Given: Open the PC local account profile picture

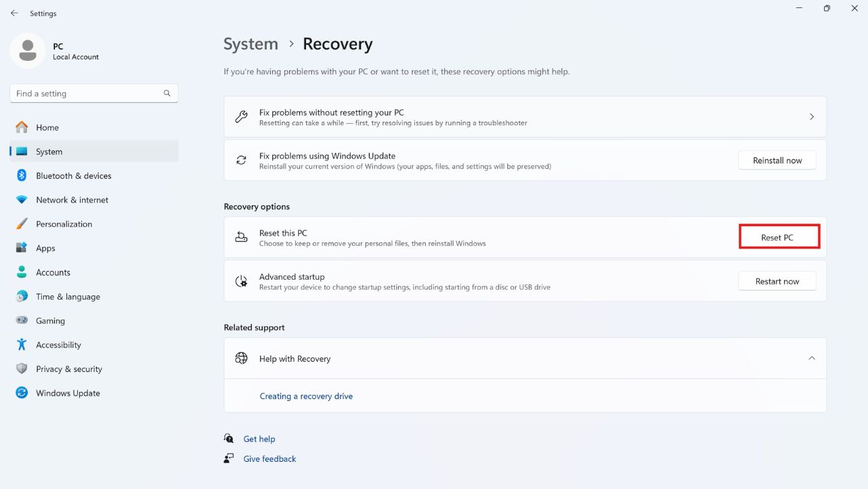Looking at the screenshot, I should pos(28,51).
